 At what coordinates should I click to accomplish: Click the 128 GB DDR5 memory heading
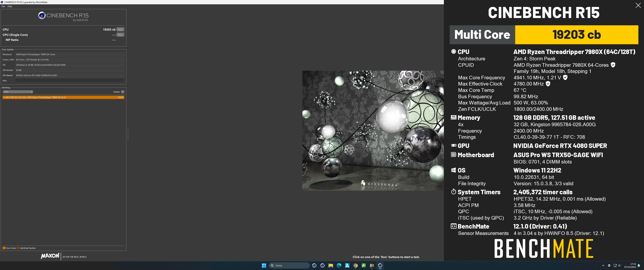point(554,118)
